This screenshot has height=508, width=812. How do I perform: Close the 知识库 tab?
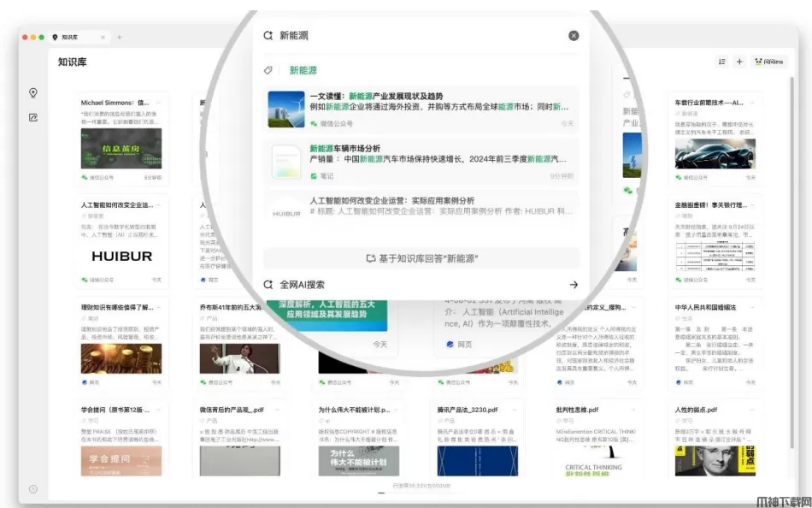pos(103,38)
